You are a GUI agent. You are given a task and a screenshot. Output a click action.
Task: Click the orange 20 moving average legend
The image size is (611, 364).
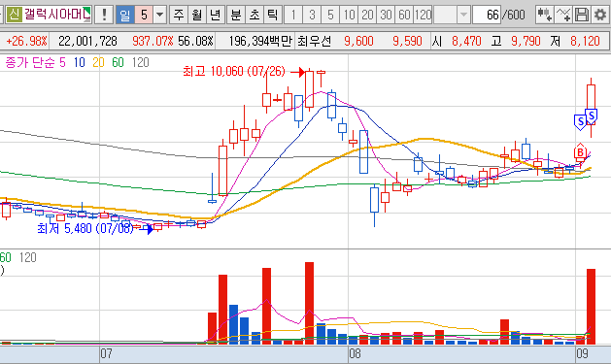point(98,62)
